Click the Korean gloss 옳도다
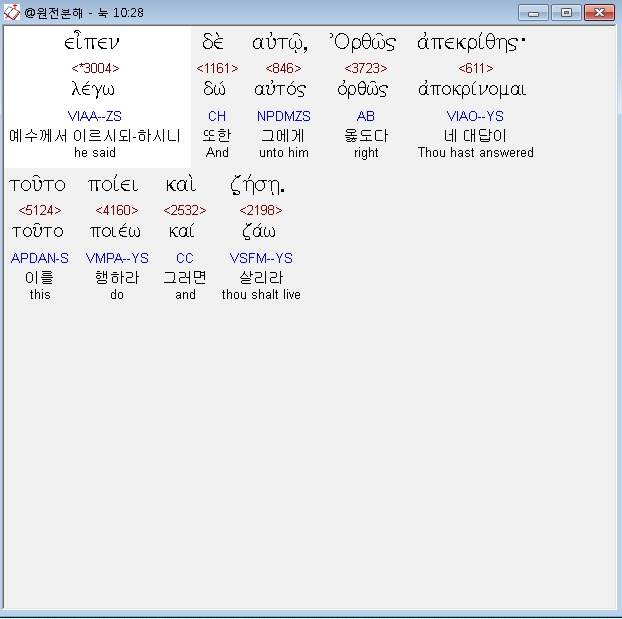Screen dimensions: 622x619 [366, 136]
